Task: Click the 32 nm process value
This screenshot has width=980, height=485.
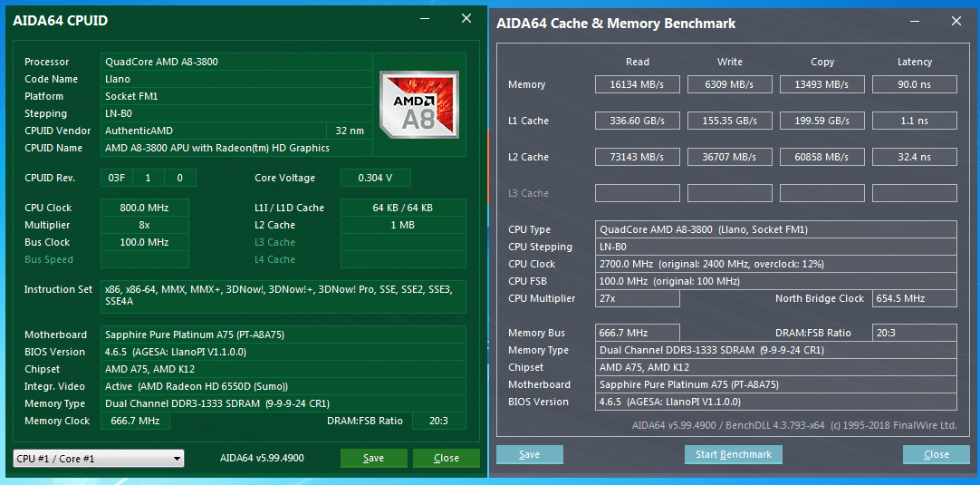Action: pyautogui.click(x=350, y=131)
